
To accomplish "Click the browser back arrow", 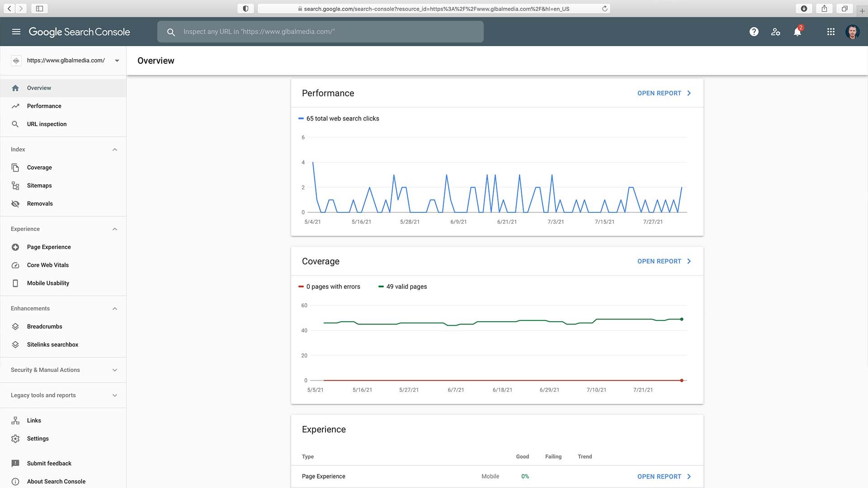I will 9,9.
